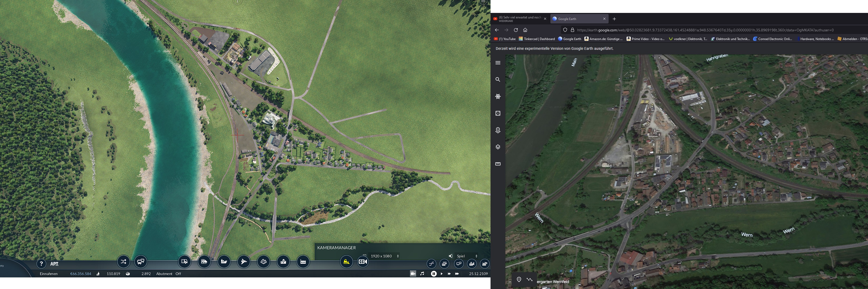Set game speed to normal play
The width and height of the screenshot is (868, 289).
point(442,274)
